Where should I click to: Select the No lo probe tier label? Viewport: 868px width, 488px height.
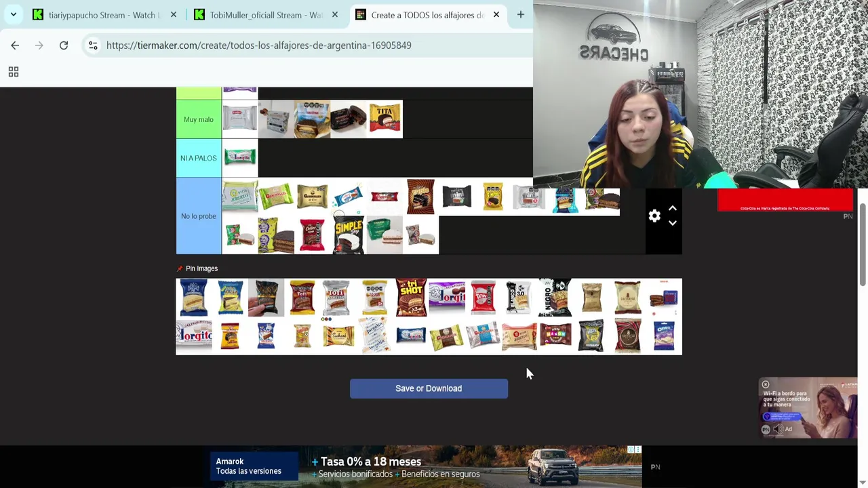pyautogui.click(x=199, y=216)
